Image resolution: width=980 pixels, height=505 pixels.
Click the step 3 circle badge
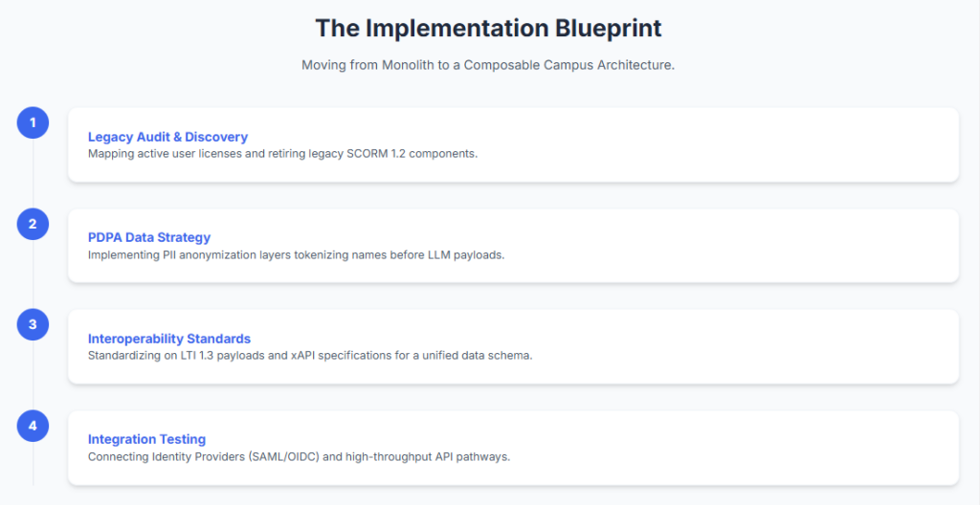(x=33, y=324)
